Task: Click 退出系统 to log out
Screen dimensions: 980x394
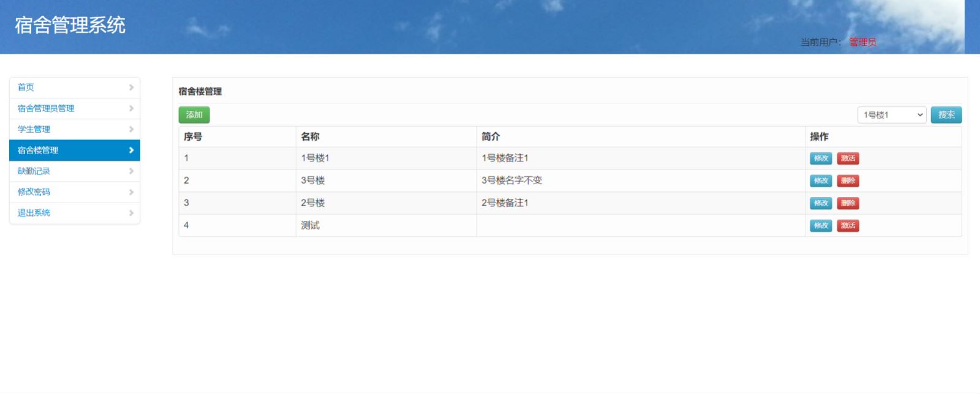Action: click(x=75, y=213)
